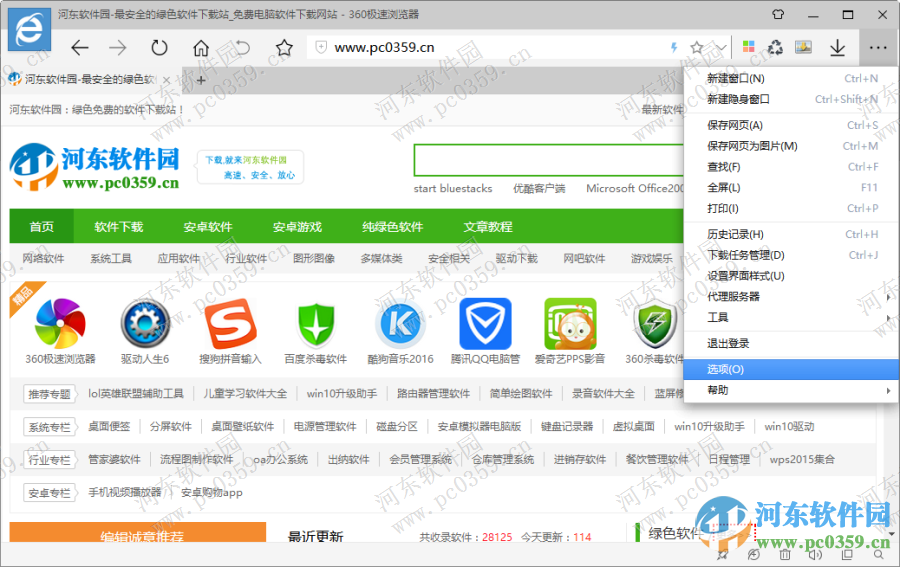Choose 全屏(L) menu entry

click(791, 188)
